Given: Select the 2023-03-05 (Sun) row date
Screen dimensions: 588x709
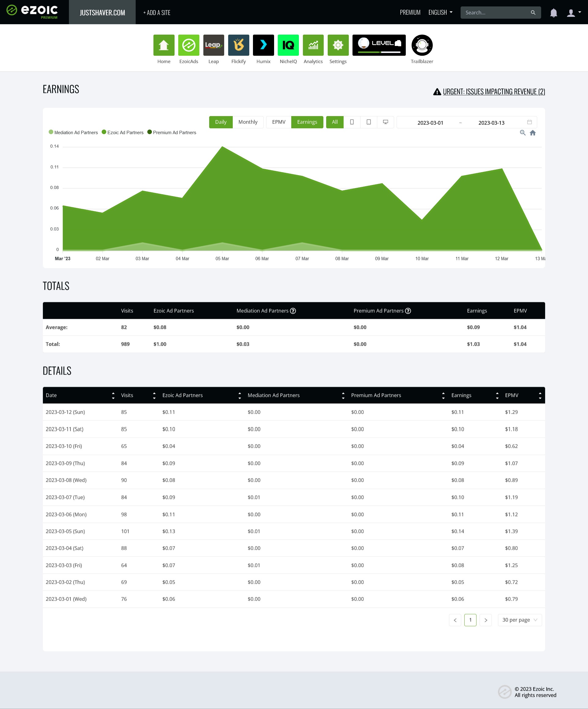Looking at the screenshot, I should [x=66, y=531].
